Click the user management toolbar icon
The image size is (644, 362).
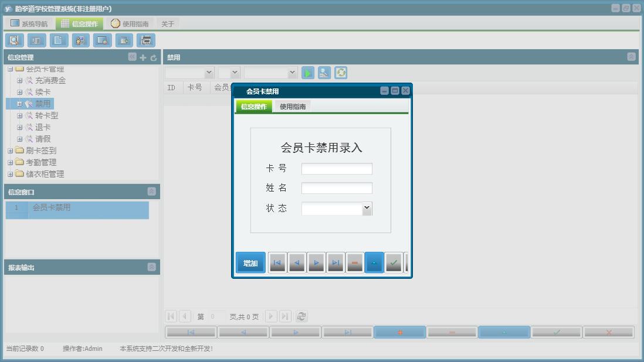click(x=80, y=40)
